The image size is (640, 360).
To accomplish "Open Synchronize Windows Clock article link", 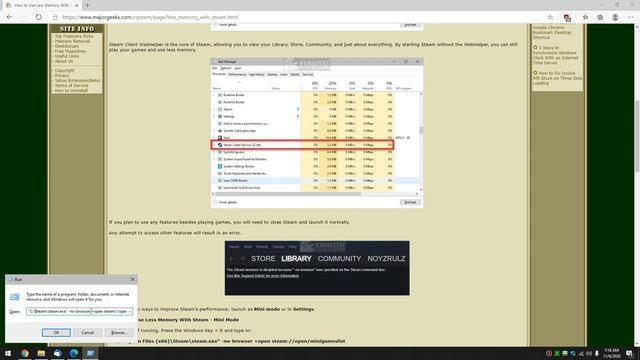I will tap(555, 55).
